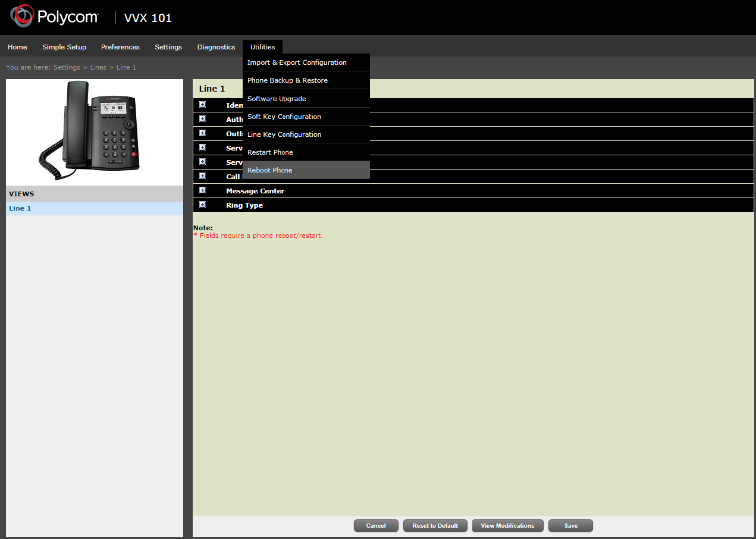Open the Diagnostics menu

(x=216, y=47)
